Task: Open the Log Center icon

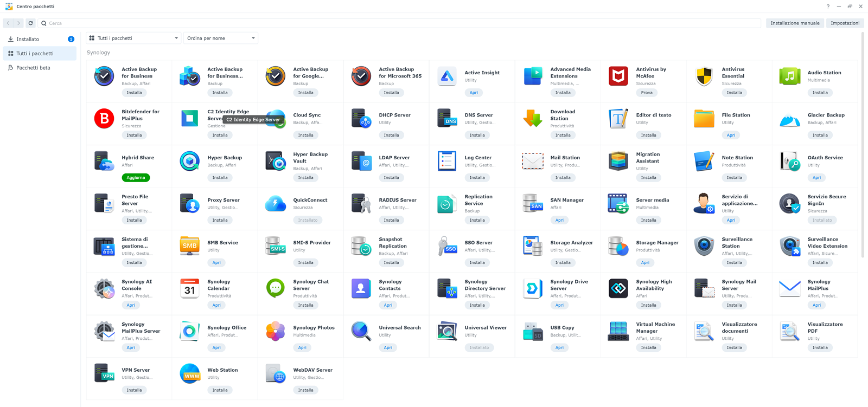Action: pos(447,161)
